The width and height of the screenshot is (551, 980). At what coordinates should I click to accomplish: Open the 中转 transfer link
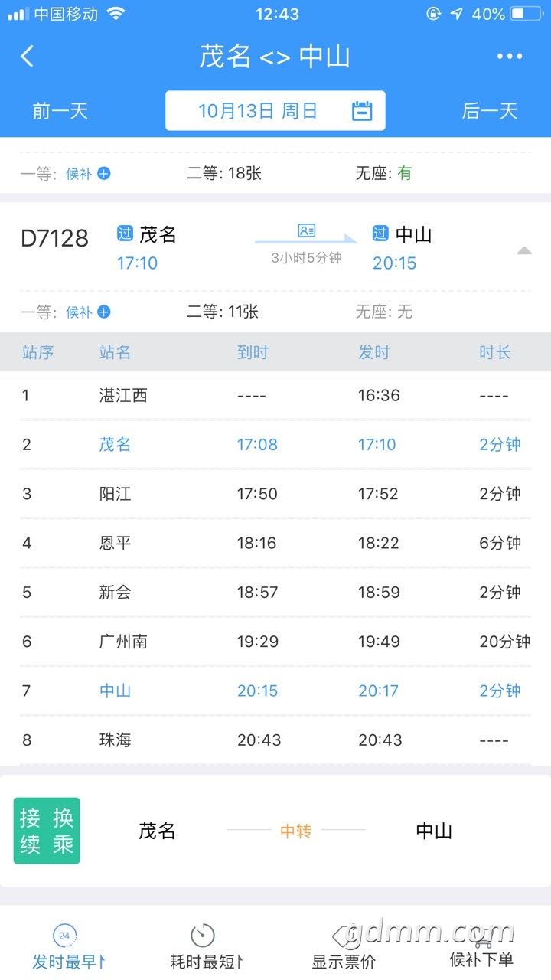point(296,831)
